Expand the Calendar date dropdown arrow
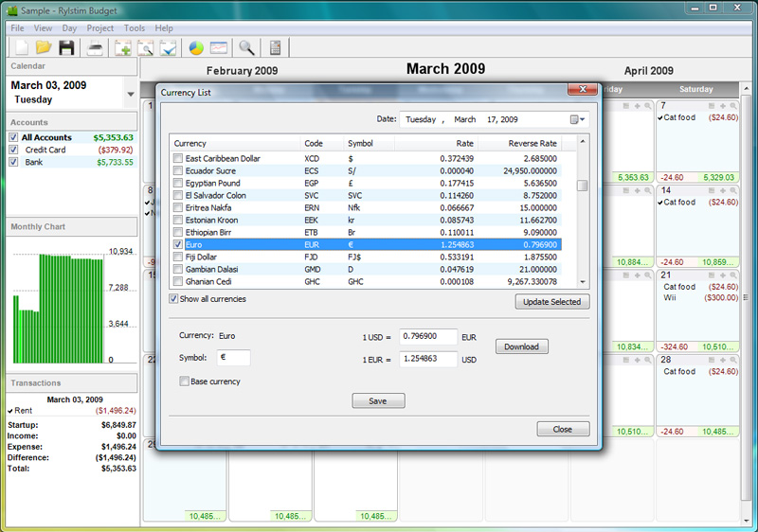 pyautogui.click(x=130, y=93)
